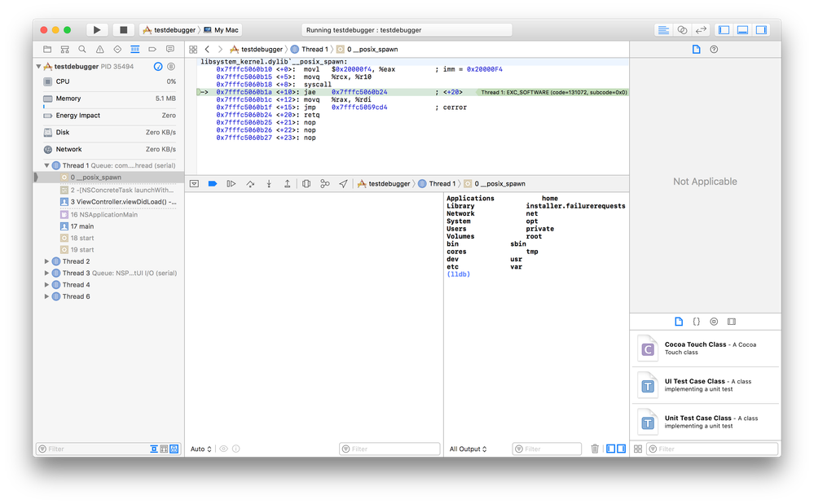Clear console with the trash icon
814x504 pixels.
(595, 449)
